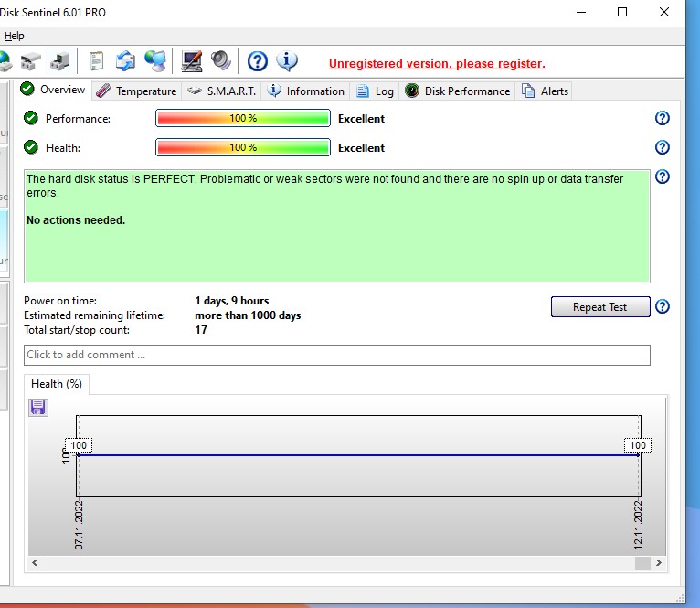Click the blue question mark toolbar icon

pos(258,61)
